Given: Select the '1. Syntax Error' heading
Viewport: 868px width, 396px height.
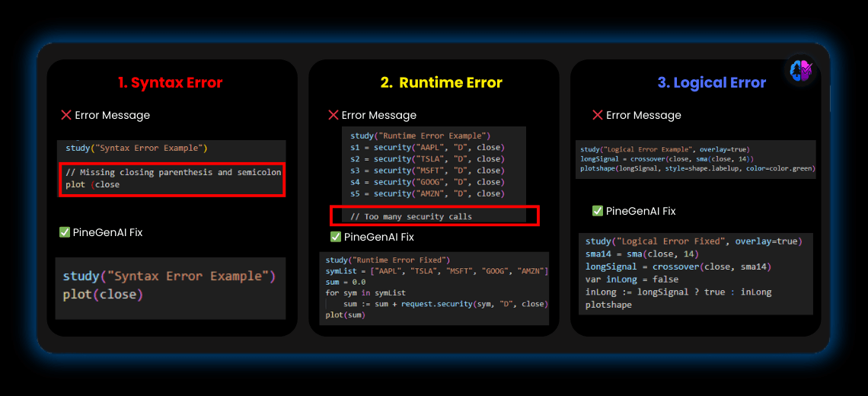Looking at the screenshot, I should pyautogui.click(x=170, y=82).
